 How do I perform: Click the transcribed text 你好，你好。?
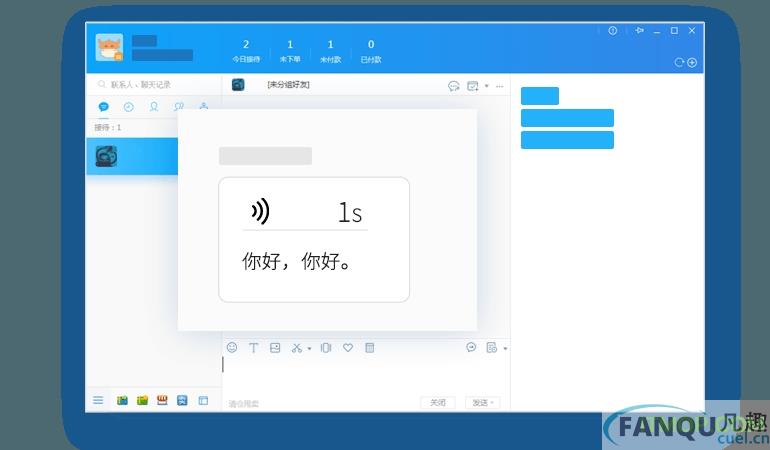pyautogui.click(x=297, y=261)
